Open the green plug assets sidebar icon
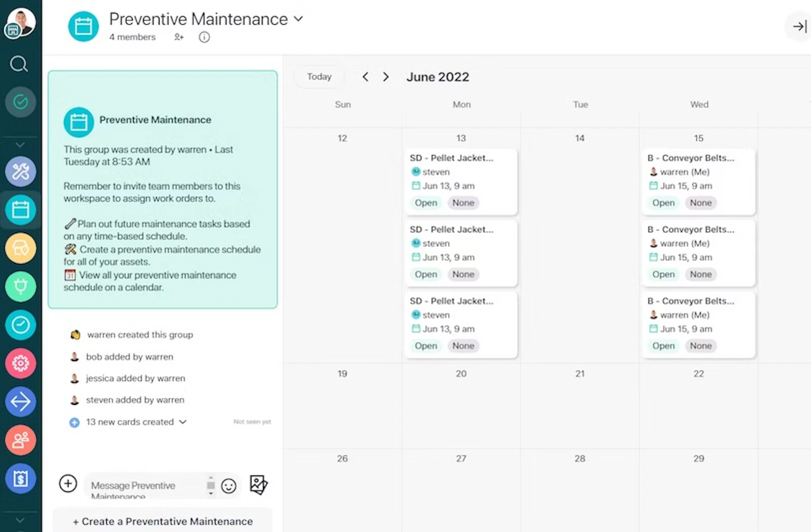Screen dimensions: 811x532 tap(21, 287)
